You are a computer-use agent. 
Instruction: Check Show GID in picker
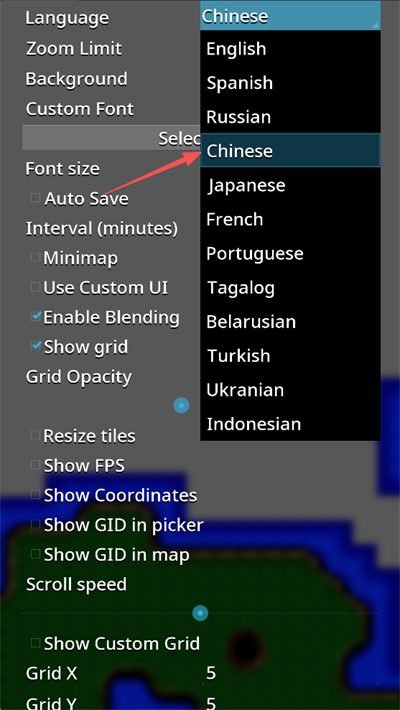pos(35,524)
